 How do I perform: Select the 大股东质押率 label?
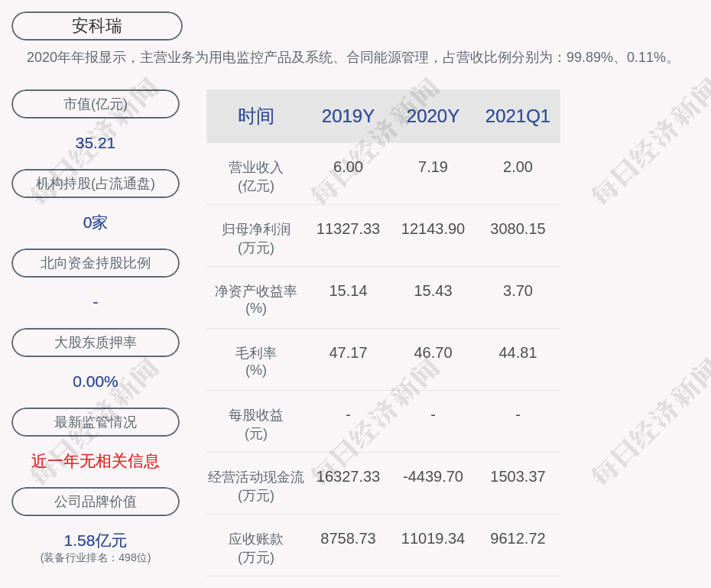click(96, 343)
